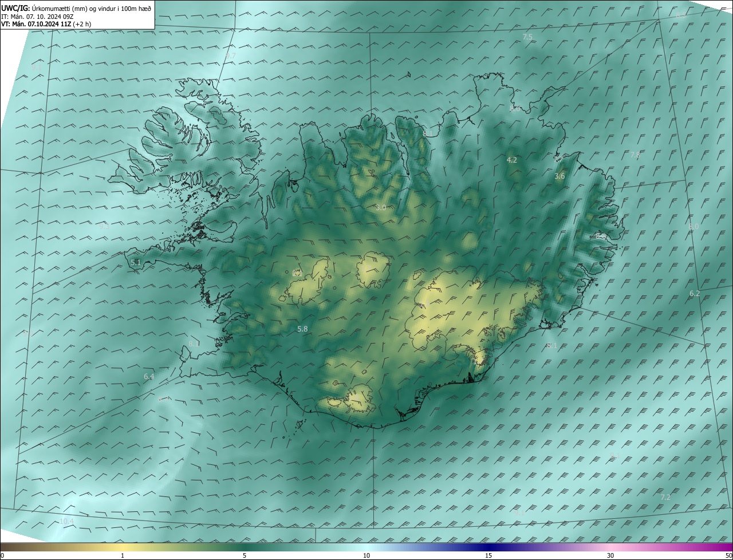Click the 10.4 value label on the map

click(x=66, y=521)
